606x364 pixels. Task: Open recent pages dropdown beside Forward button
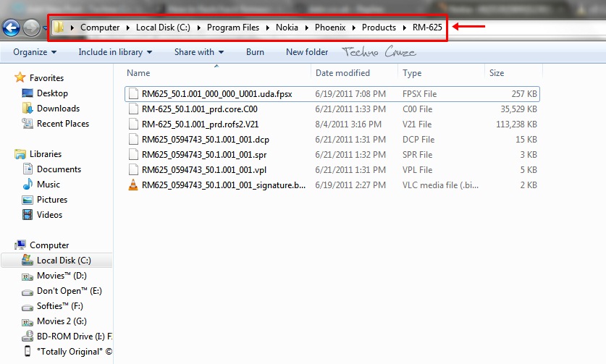coord(45,28)
